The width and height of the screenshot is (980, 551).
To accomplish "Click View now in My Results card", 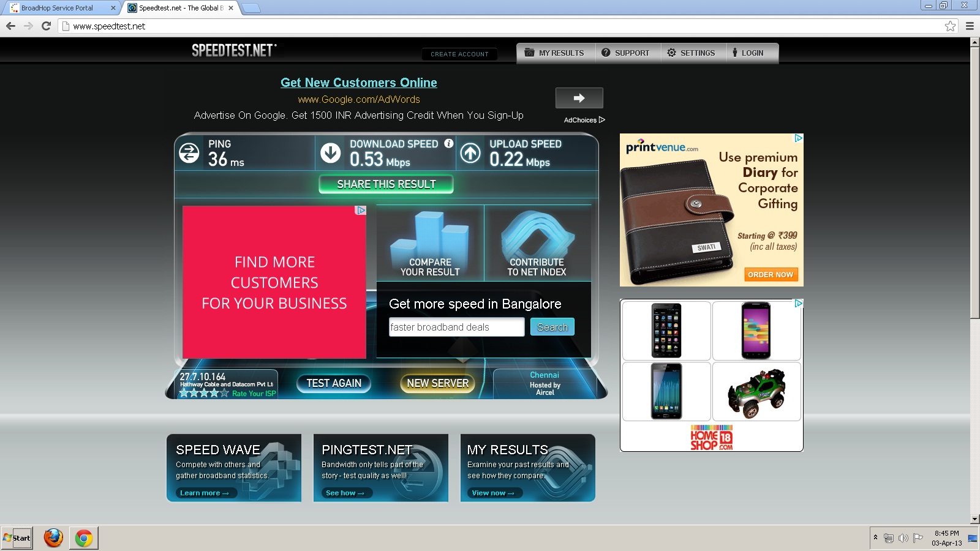I will 494,493.
